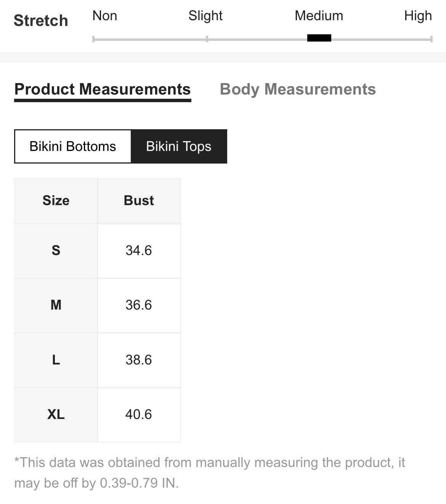The image size is (446, 504).
Task: Click the High stretch label
Action: (418, 16)
